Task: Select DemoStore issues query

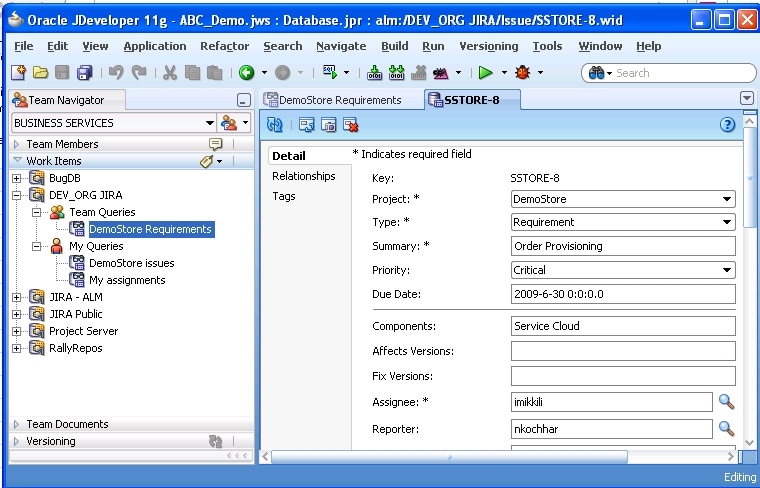Action: (x=131, y=263)
